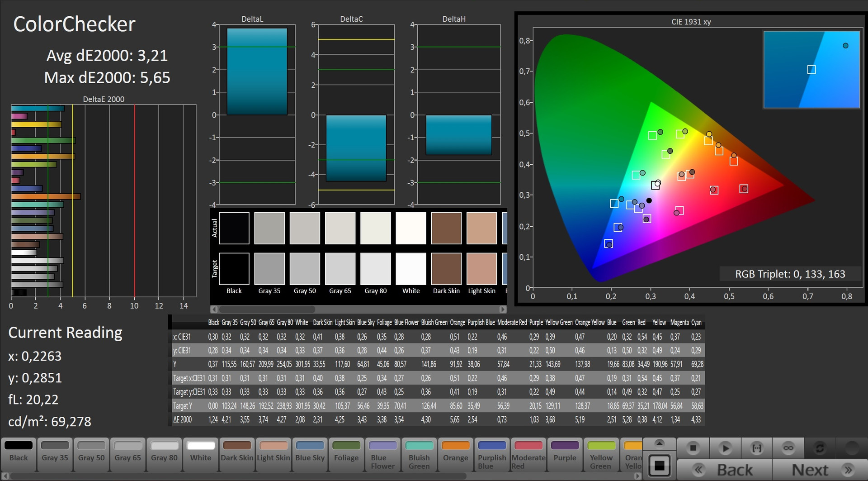Select the Gray 35 color patch button
The image size is (868, 481).
coord(55,454)
